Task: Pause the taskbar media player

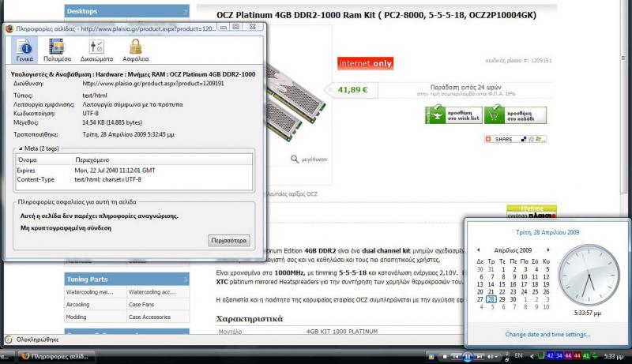Action: click(468, 357)
